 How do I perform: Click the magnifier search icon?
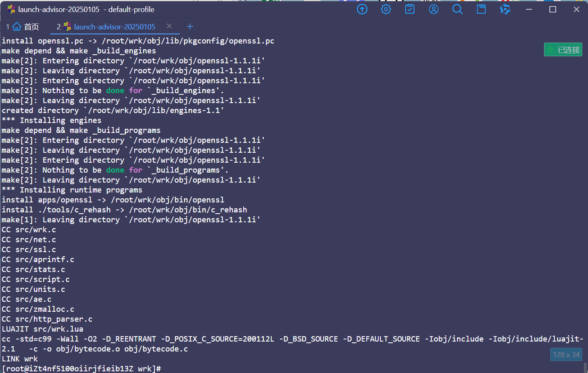457,9
